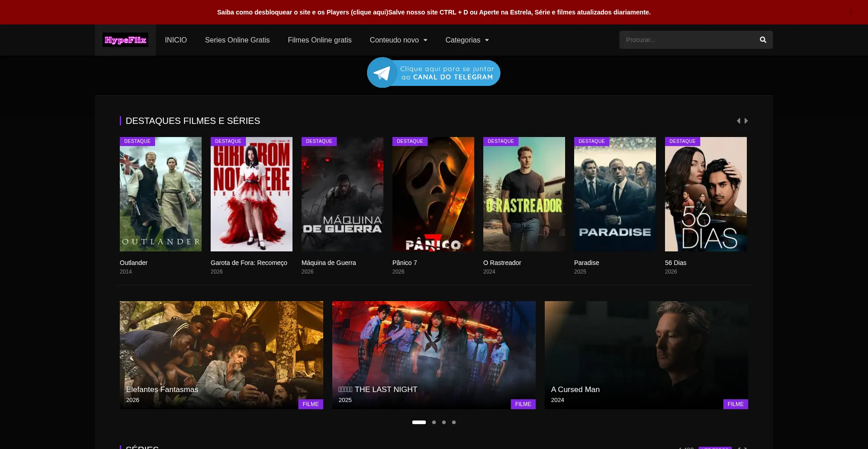Click the Máquina de Guerra title
Viewport: 868px width, 449px height.
(329, 263)
